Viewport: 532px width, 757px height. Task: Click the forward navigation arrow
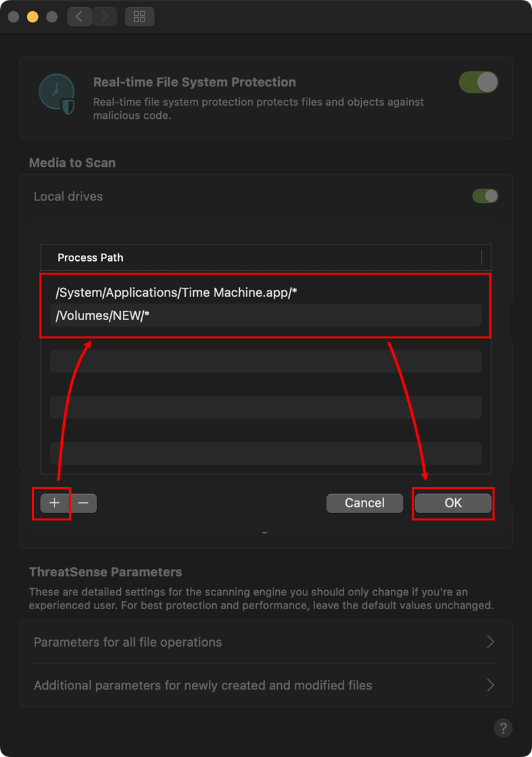(104, 17)
